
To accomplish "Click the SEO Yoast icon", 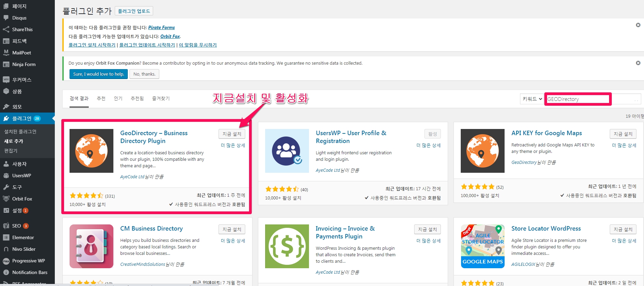I will coord(6,226).
